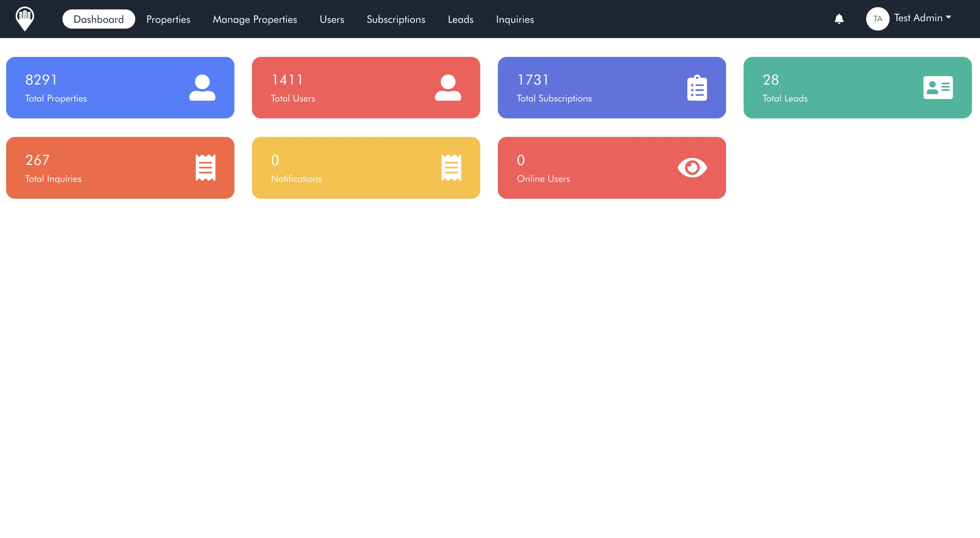Click receipt icon on Notifications card
This screenshot has height=538, width=980.
pyautogui.click(x=451, y=168)
